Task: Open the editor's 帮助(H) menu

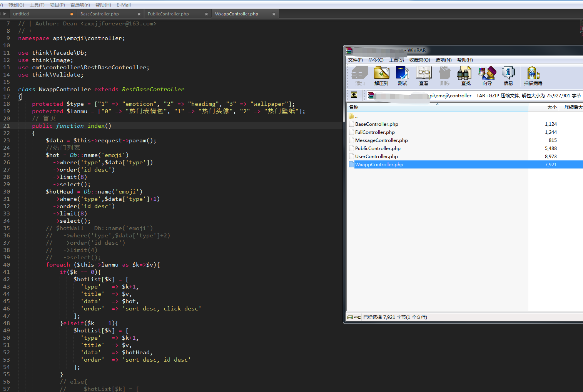Action: coord(103,5)
